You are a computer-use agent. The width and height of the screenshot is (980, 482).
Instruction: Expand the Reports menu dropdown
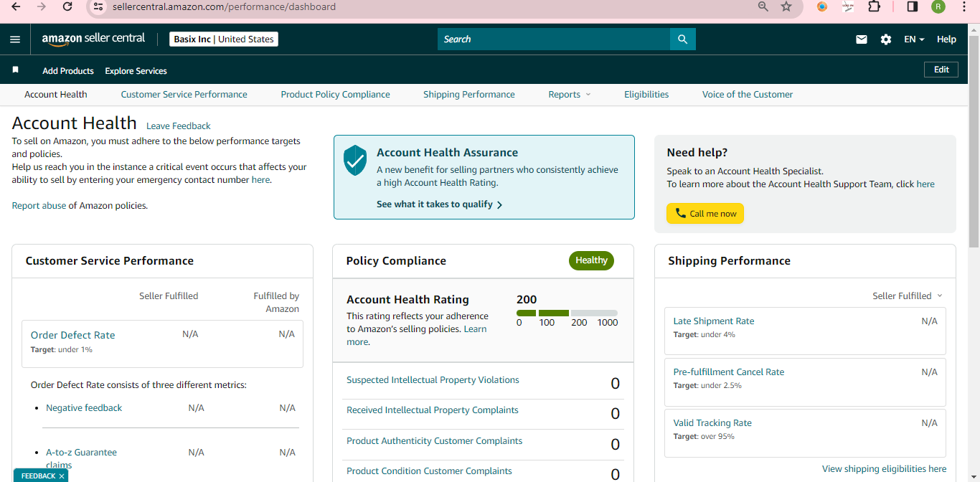570,94
